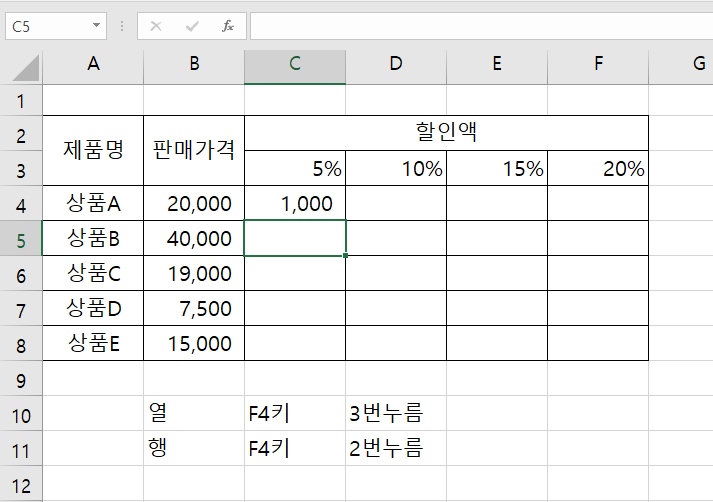
Task: Select the 2번누름 cell
Action: (x=396, y=448)
